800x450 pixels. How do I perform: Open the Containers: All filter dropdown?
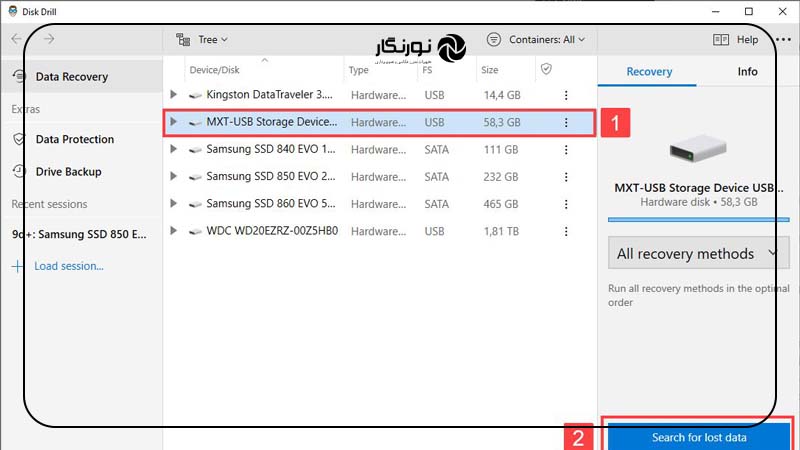click(546, 39)
